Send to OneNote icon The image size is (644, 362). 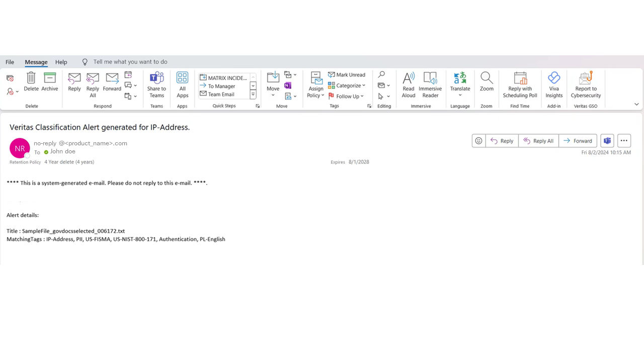[x=288, y=85]
